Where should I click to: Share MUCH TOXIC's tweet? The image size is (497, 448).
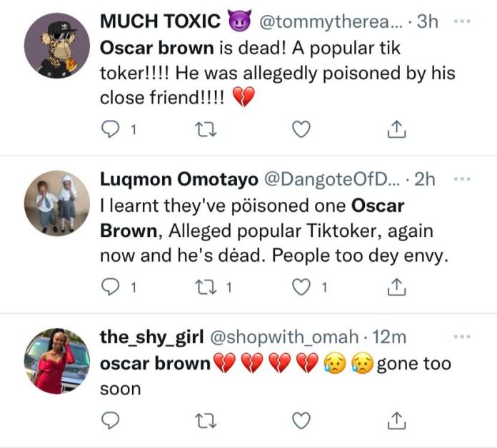396,129
